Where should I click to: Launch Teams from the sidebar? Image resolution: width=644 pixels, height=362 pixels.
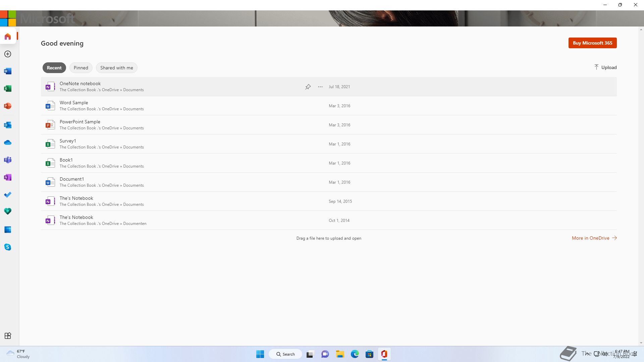(x=8, y=160)
